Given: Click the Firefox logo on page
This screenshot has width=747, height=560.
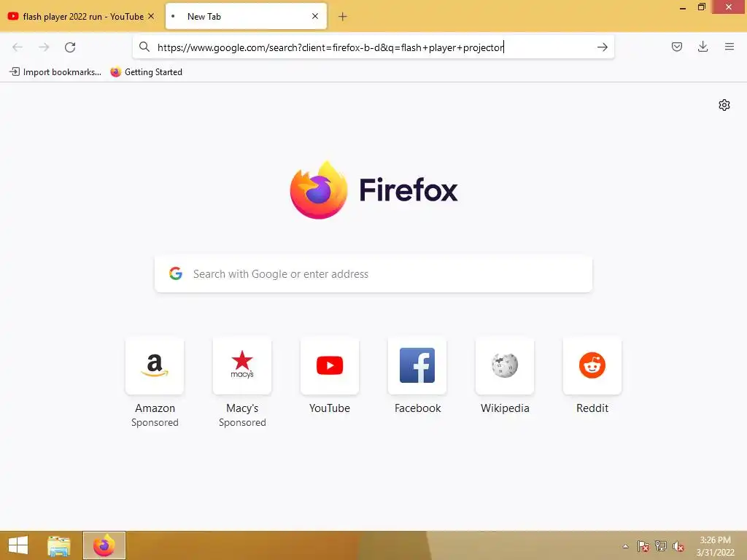Looking at the screenshot, I should [318, 190].
